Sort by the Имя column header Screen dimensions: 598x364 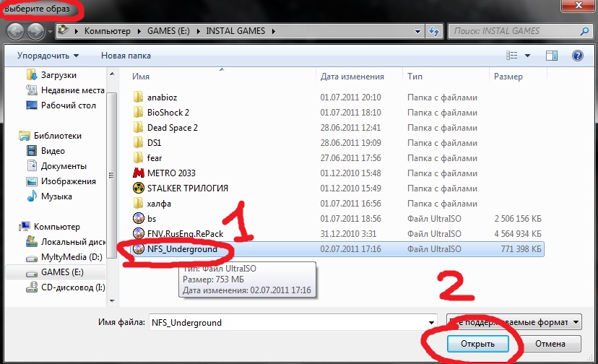[x=141, y=77]
